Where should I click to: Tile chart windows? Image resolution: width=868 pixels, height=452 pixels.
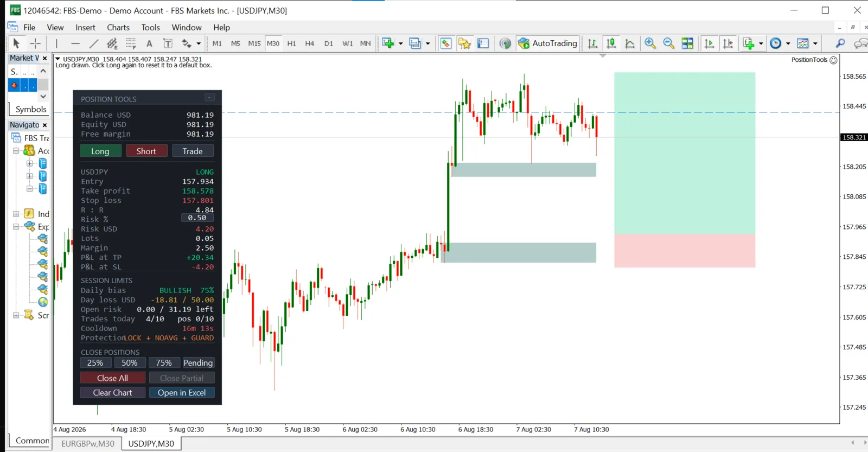click(687, 43)
